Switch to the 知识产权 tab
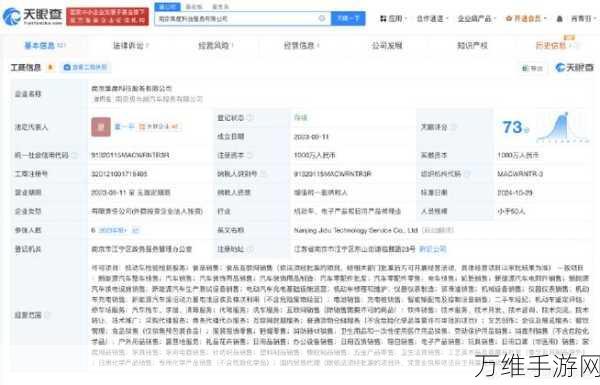This screenshot has height=385, width=600. point(472,46)
